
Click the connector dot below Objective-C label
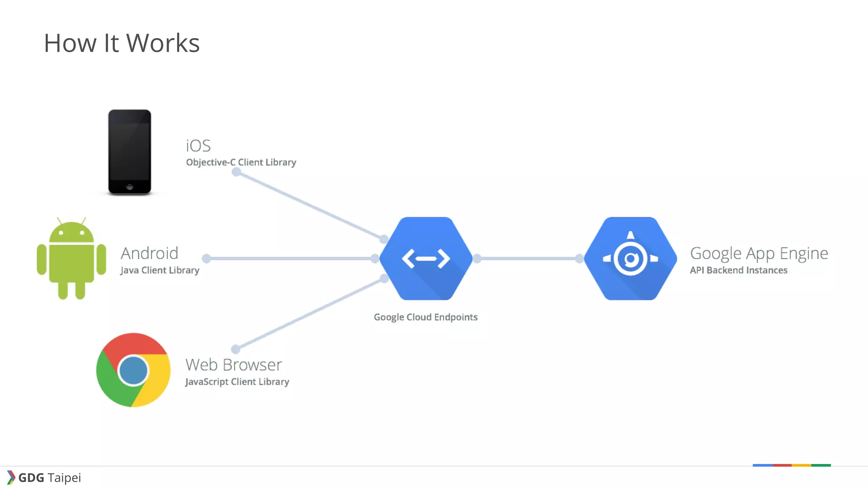[236, 172]
